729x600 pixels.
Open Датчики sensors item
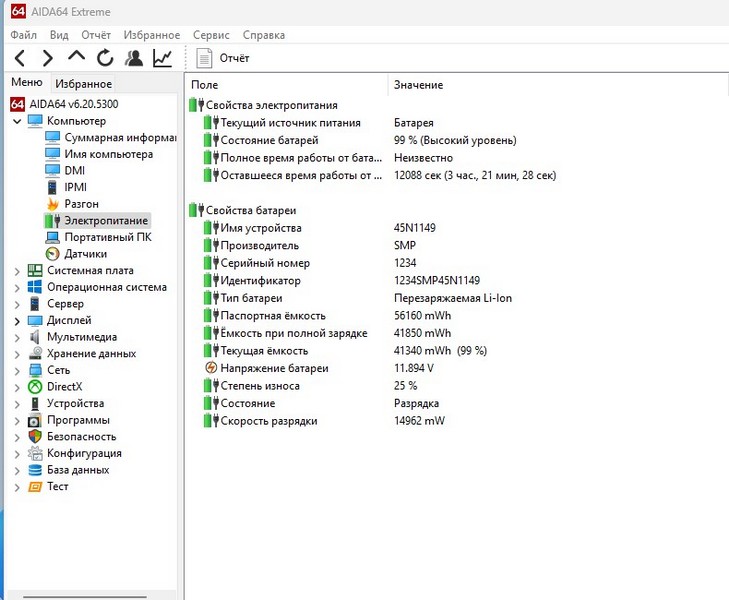coord(85,254)
